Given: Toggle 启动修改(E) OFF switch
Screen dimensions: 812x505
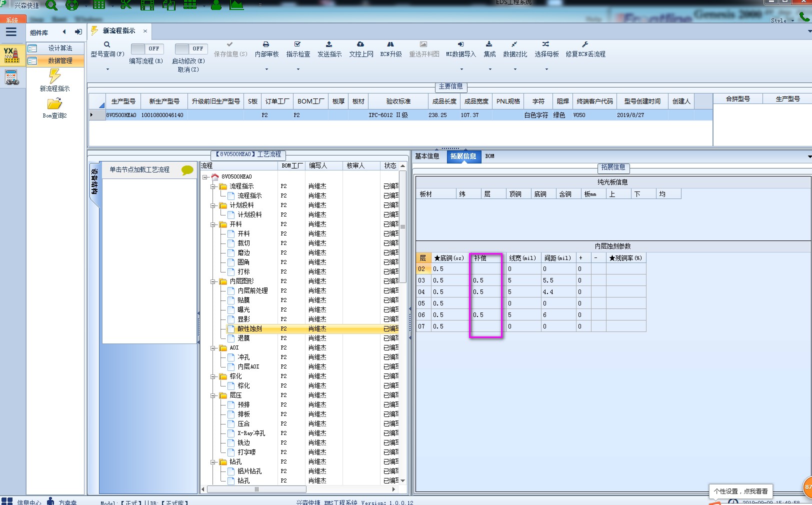Looking at the screenshot, I should 191,48.
